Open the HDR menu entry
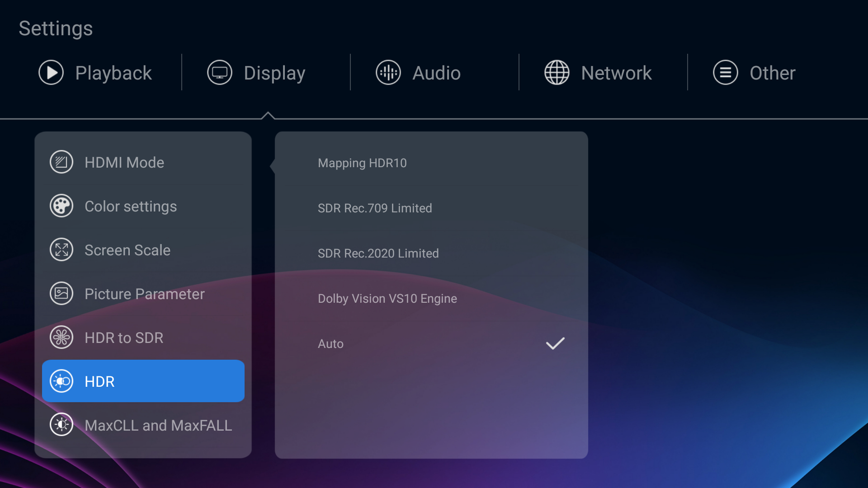 [143, 381]
